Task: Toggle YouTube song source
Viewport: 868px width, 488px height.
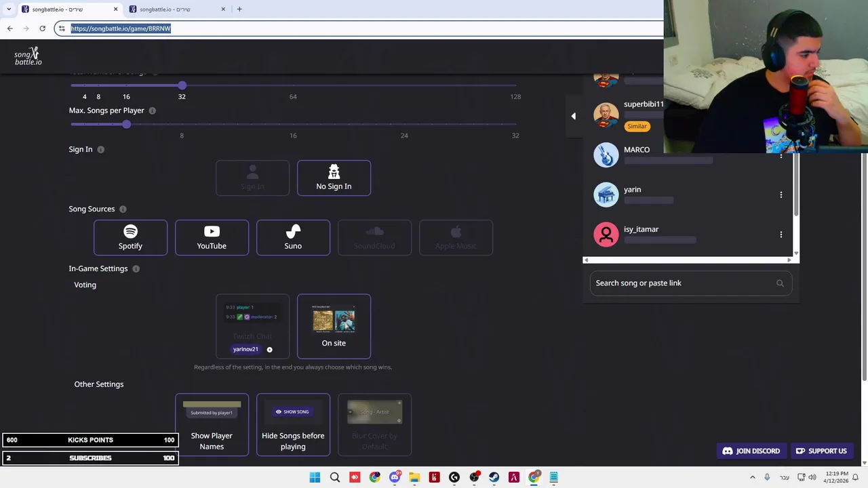Action: click(212, 238)
